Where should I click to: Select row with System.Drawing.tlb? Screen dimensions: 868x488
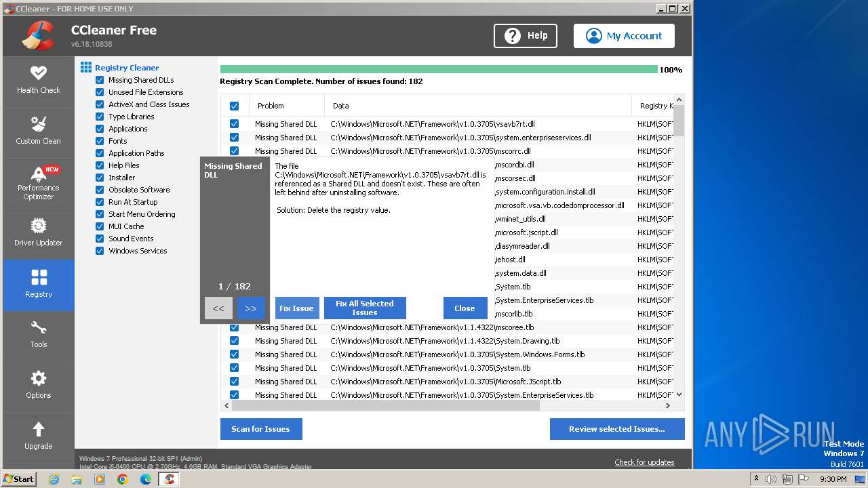point(448,341)
